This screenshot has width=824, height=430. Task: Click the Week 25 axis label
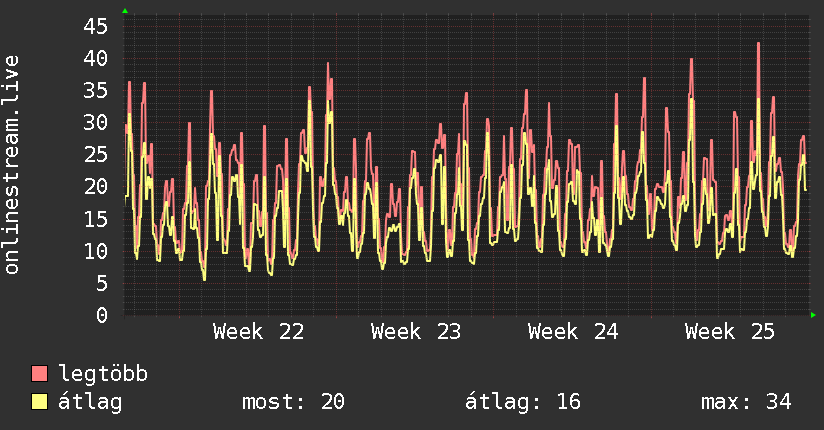click(730, 332)
